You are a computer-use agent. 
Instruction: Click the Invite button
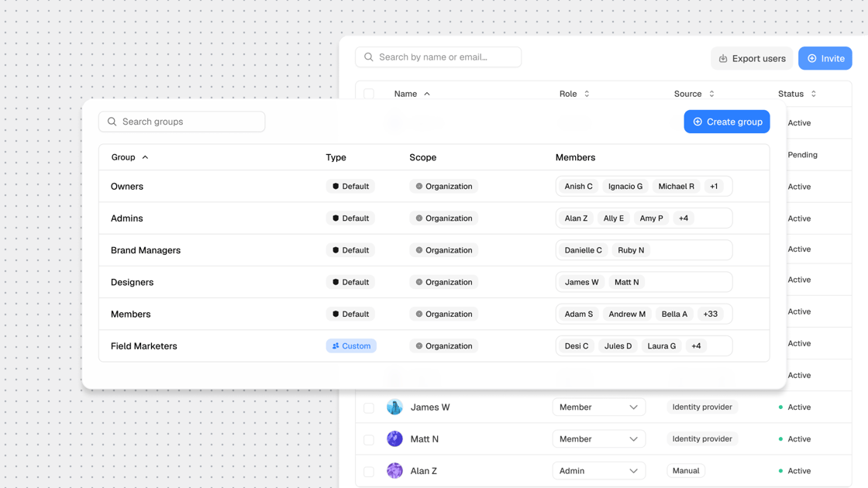pos(825,58)
